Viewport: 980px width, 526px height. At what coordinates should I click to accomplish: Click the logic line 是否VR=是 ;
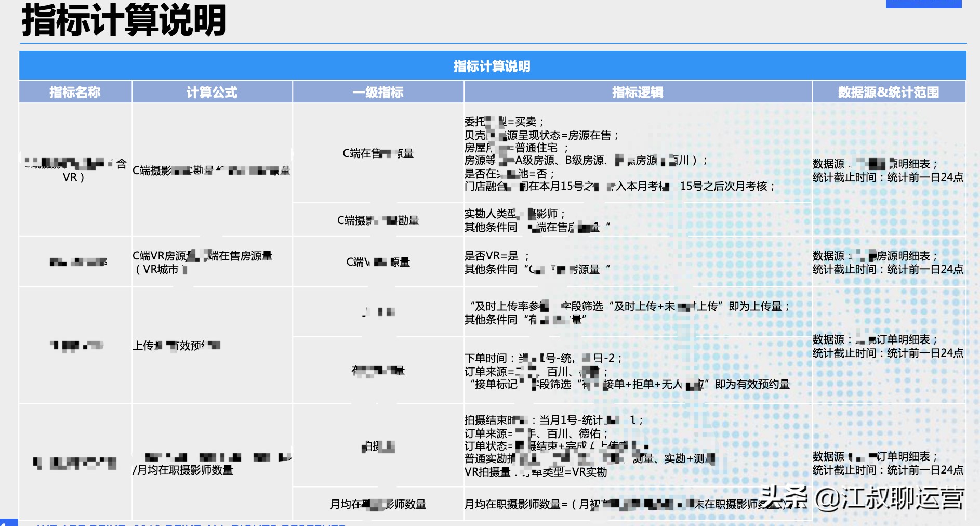pos(497,256)
